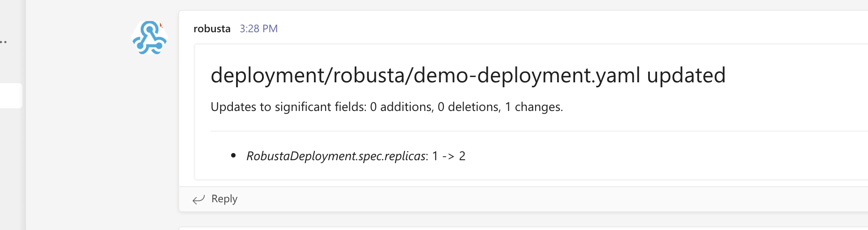The width and height of the screenshot is (868, 230).
Task: Open the robusta sender name profile
Action: click(212, 29)
